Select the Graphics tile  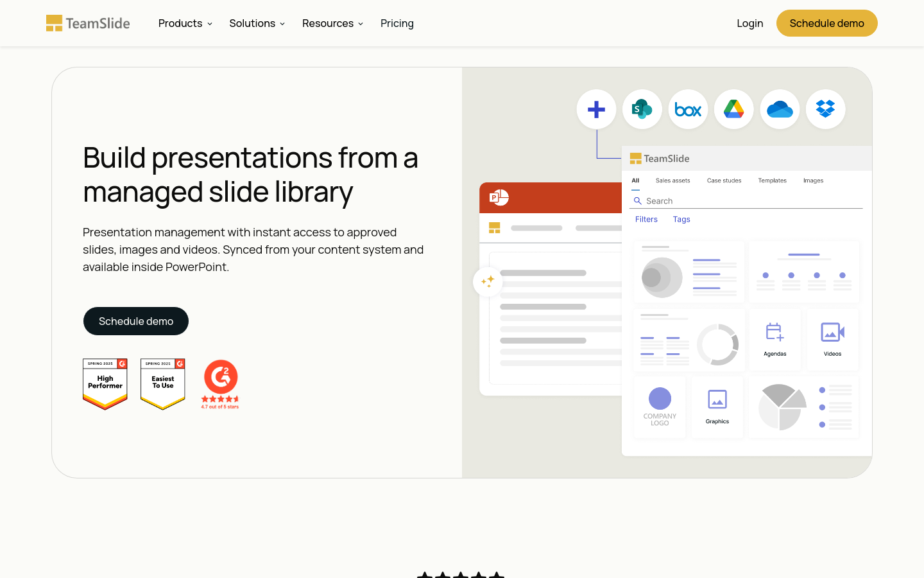click(x=717, y=407)
